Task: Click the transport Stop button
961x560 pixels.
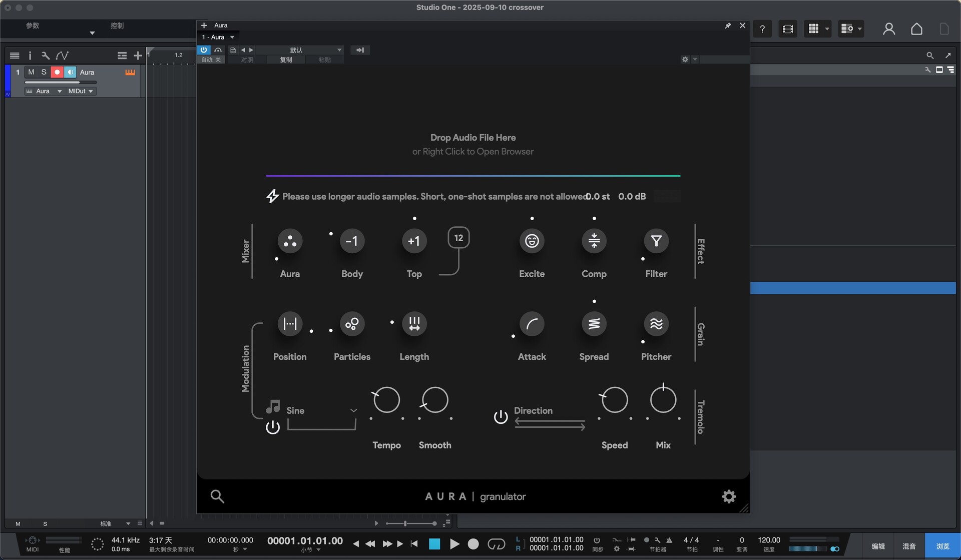Action: coord(434,544)
